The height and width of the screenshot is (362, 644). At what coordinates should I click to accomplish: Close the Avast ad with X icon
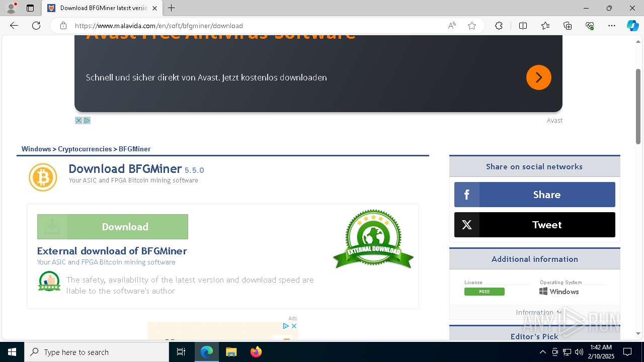coord(78,120)
